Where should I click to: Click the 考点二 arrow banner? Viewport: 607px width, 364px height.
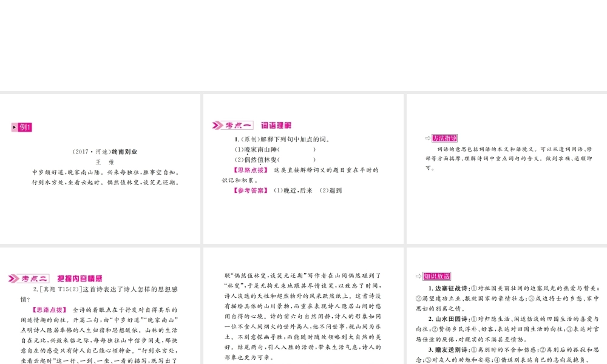pyautogui.click(x=29, y=278)
